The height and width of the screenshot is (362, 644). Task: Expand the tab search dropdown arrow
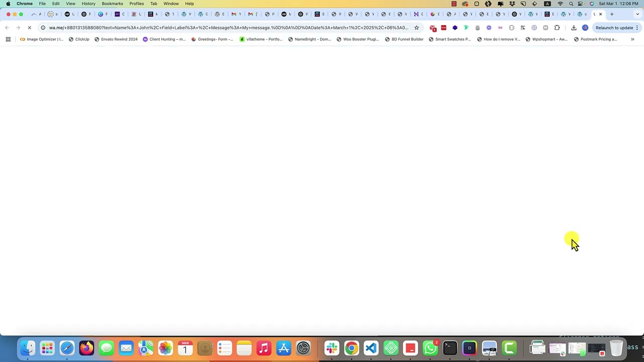point(637,14)
